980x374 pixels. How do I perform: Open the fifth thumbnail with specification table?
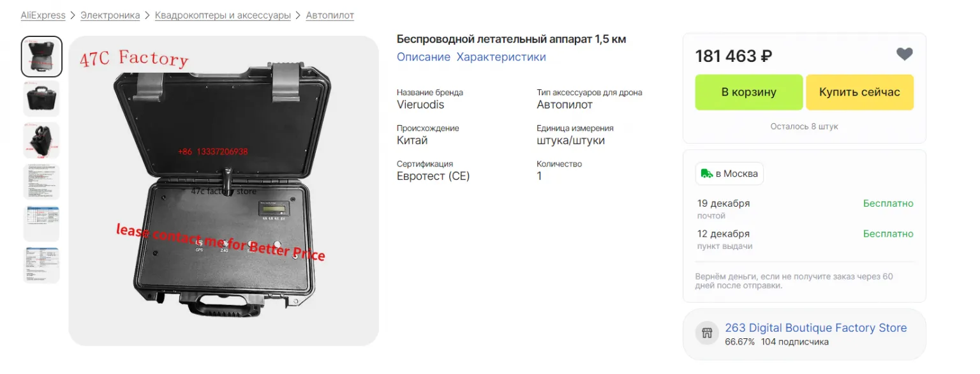(41, 223)
